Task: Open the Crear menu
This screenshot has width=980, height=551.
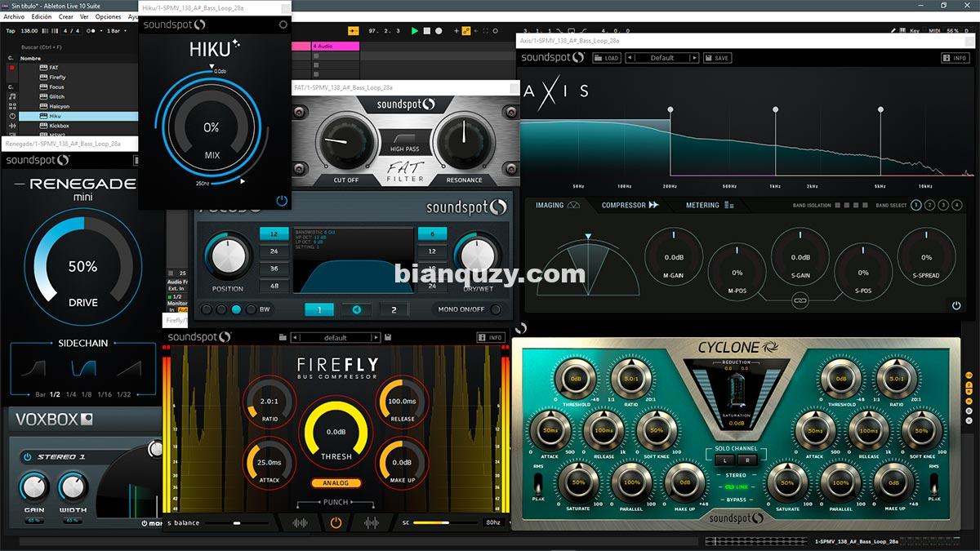Action: point(66,16)
